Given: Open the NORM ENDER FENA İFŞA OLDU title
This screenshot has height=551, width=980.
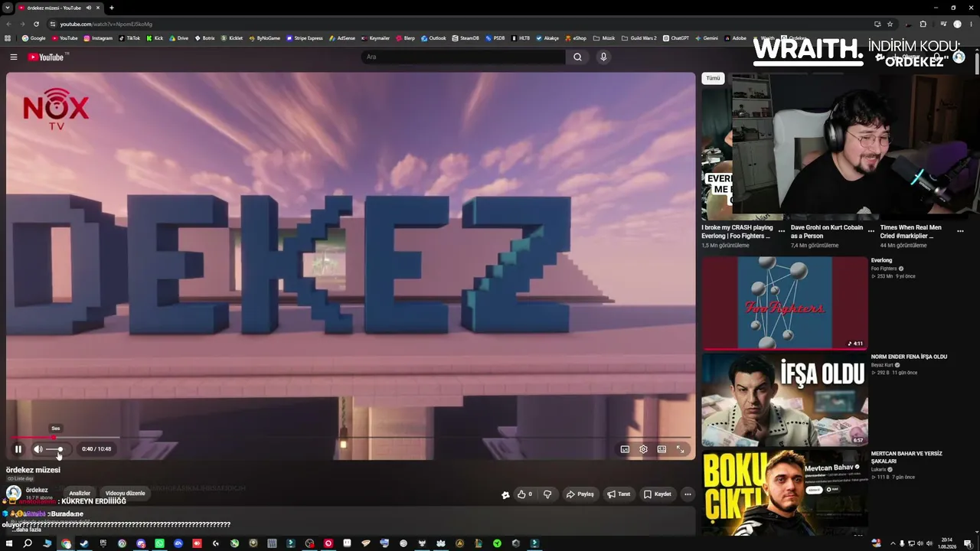Looking at the screenshot, I should point(909,357).
